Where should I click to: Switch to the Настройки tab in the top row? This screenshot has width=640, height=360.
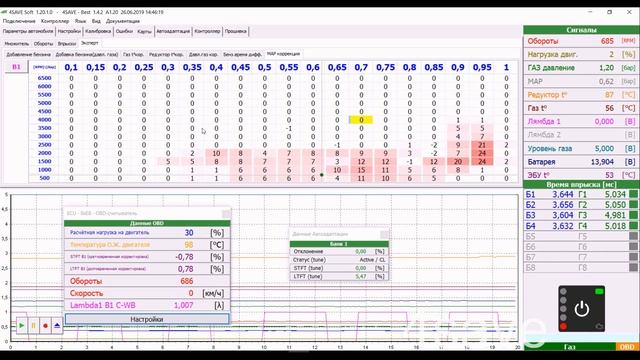coord(69,31)
